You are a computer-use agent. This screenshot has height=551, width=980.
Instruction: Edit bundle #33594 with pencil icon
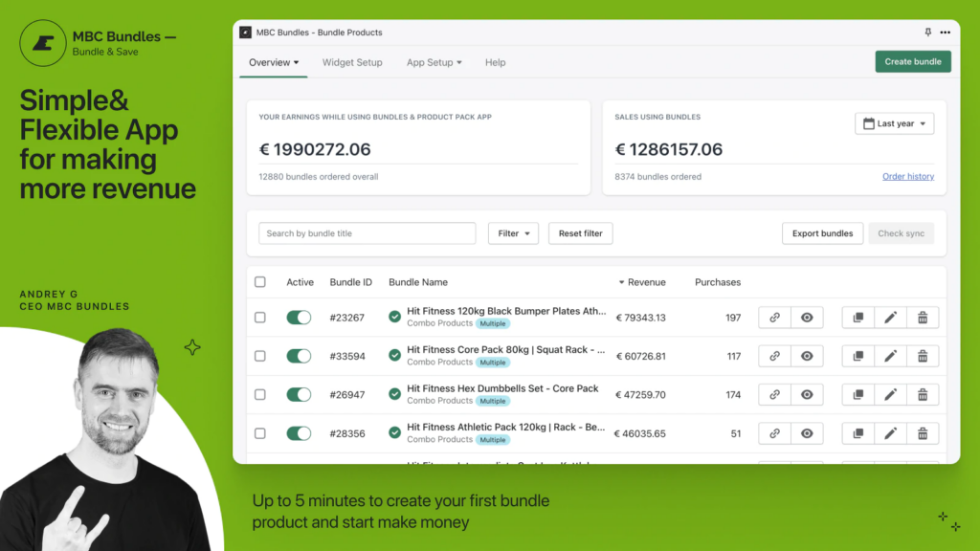891,356
